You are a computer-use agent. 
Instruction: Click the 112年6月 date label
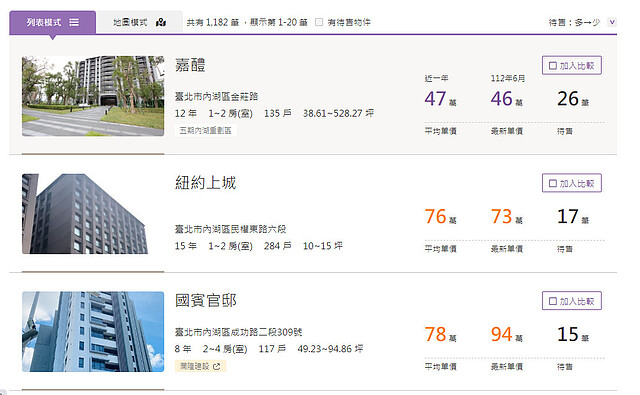(508, 78)
